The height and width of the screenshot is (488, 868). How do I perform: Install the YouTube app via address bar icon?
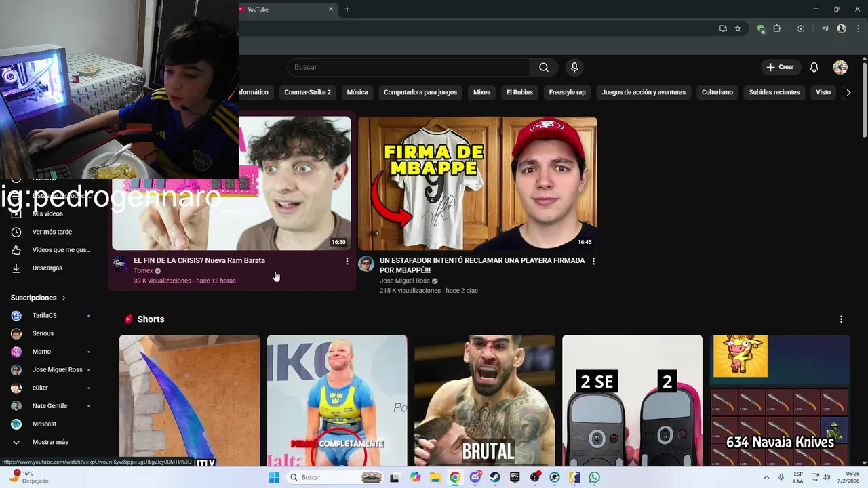pos(723,28)
